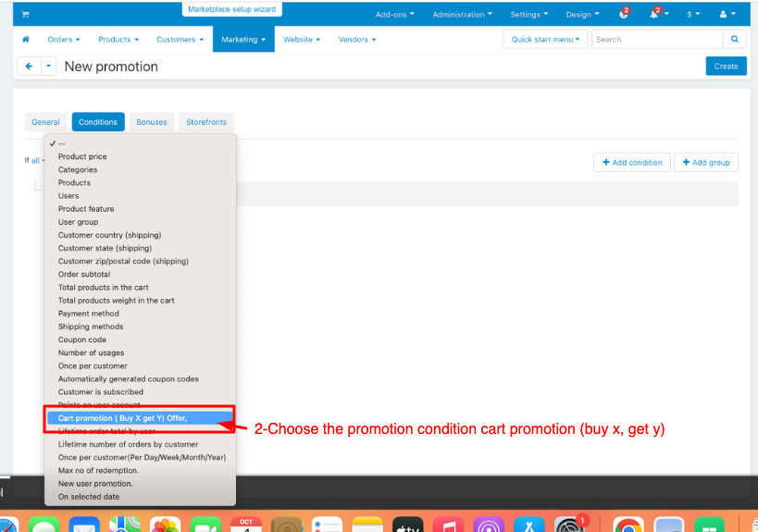Open the Add-ons dropdown menu
Screen dimensions: 758x532
pyautogui.click(x=394, y=14)
